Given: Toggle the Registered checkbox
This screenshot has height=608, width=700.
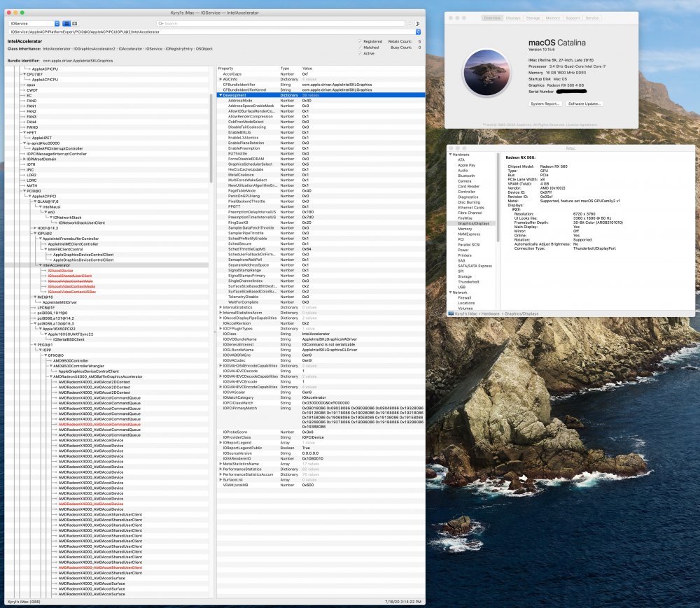Looking at the screenshot, I should point(360,41).
